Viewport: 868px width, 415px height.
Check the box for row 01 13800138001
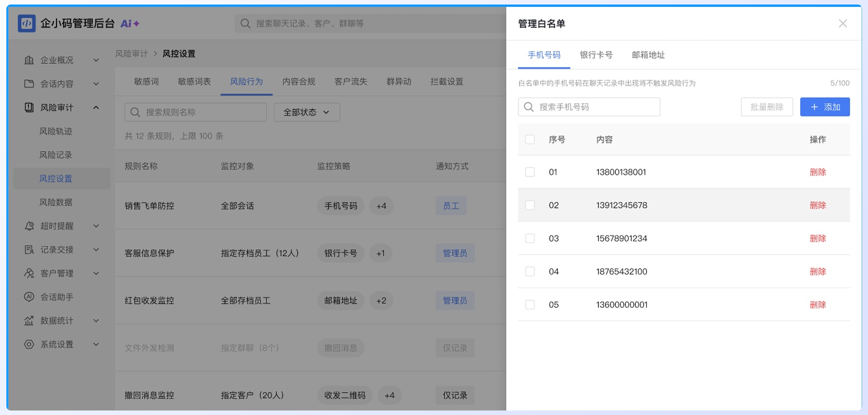click(530, 172)
